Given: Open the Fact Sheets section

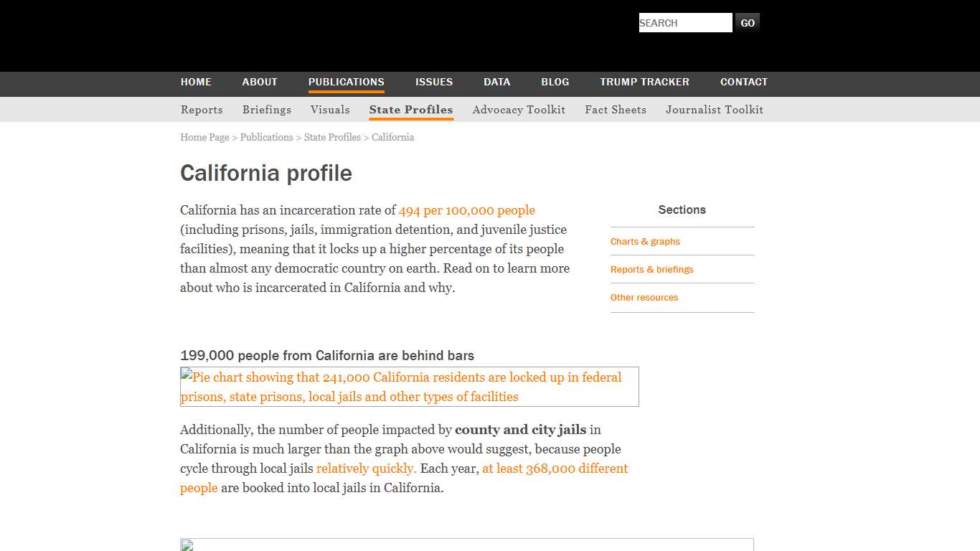Looking at the screenshot, I should click(x=615, y=109).
